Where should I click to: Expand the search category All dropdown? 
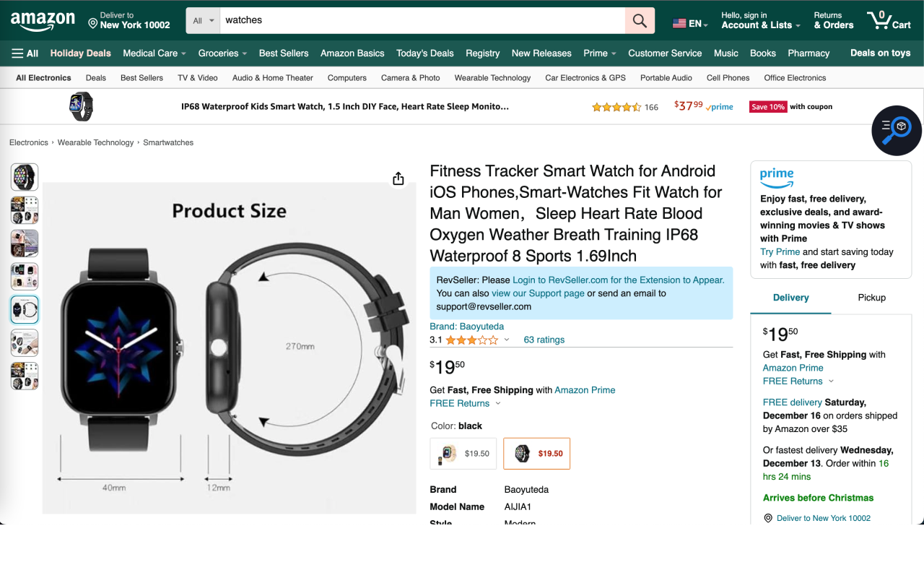click(x=204, y=20)
